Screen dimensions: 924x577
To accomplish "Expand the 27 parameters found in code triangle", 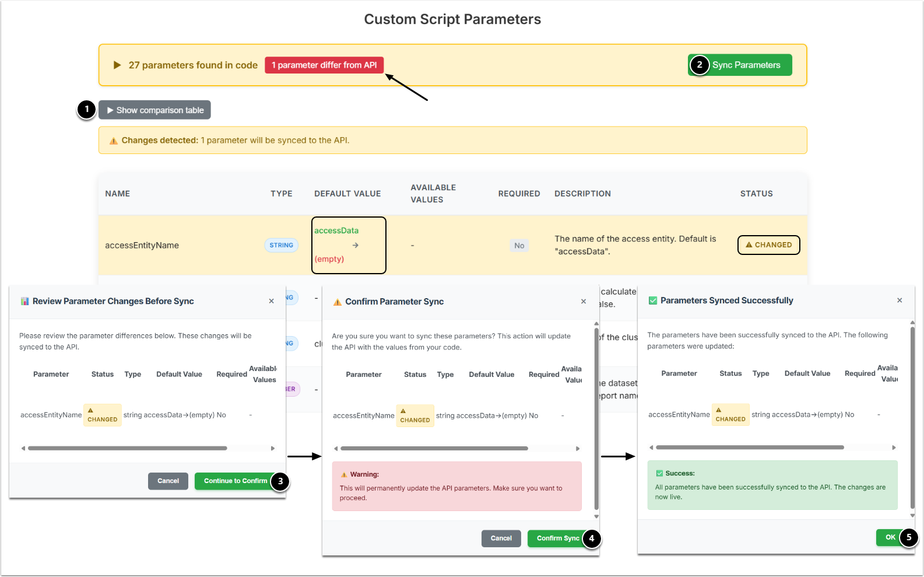I will (x=117, y=65).
